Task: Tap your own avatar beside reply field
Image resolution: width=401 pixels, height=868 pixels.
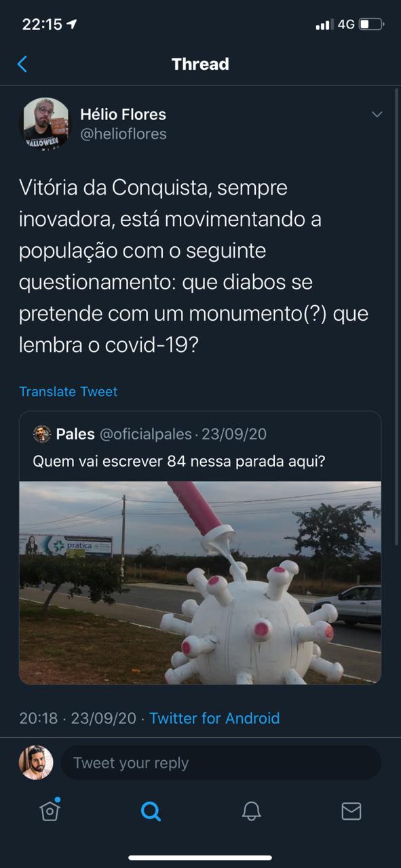Action: point(36,763)
